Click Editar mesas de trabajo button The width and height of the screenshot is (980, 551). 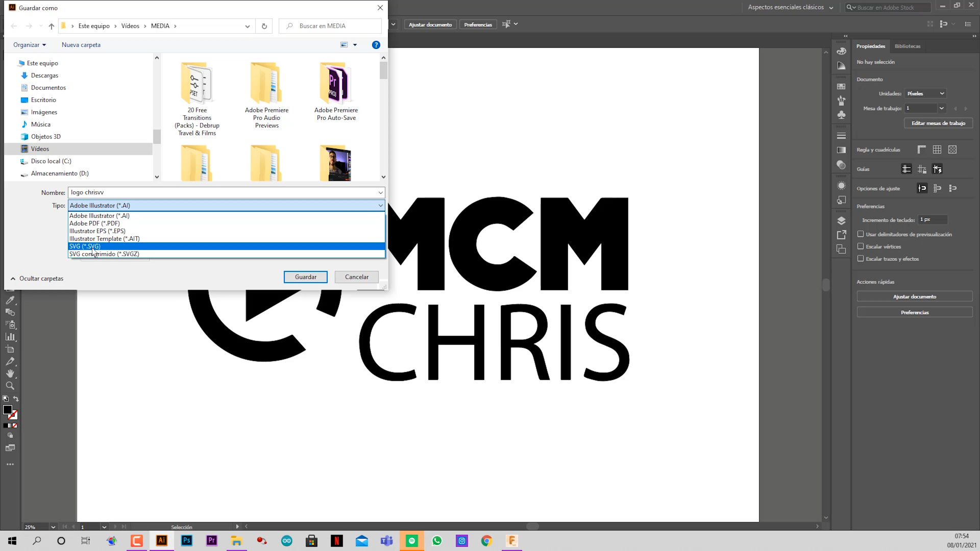click(938, 123)
